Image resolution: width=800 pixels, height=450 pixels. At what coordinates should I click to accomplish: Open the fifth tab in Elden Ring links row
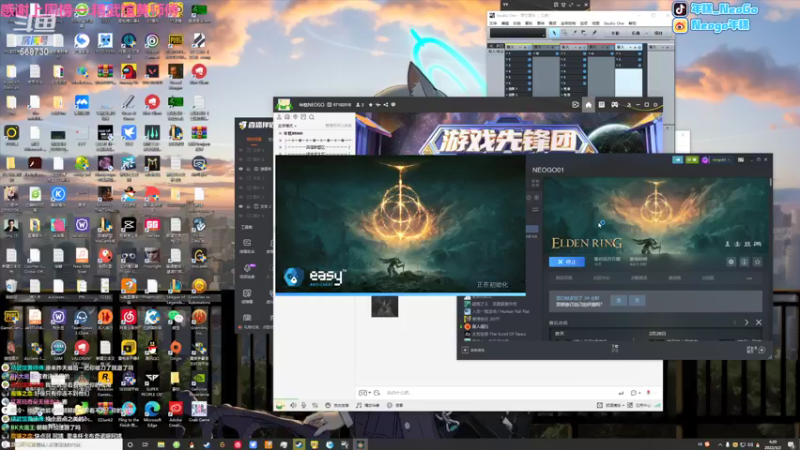(708, 278)
